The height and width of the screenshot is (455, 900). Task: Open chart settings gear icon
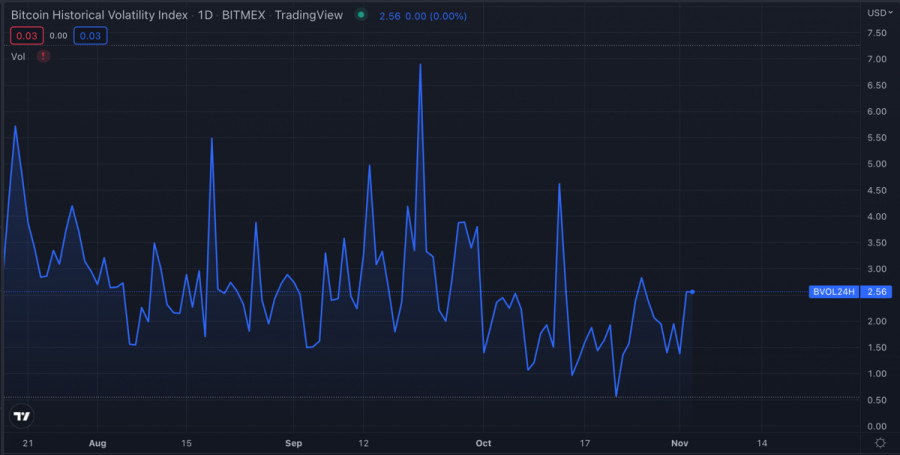pyautogui.click(x=879, y=442)
